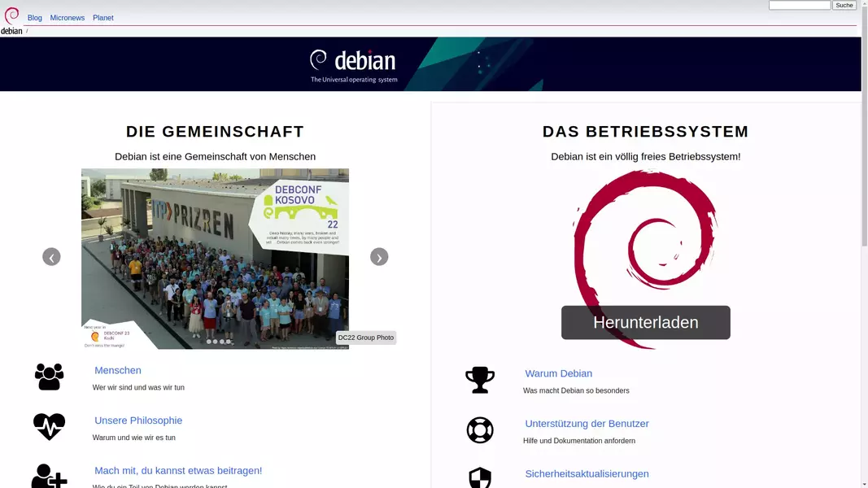This screenshot has width=868, height=488.
Task: Show previous slide with left arrow
Action: coord(51,257)
